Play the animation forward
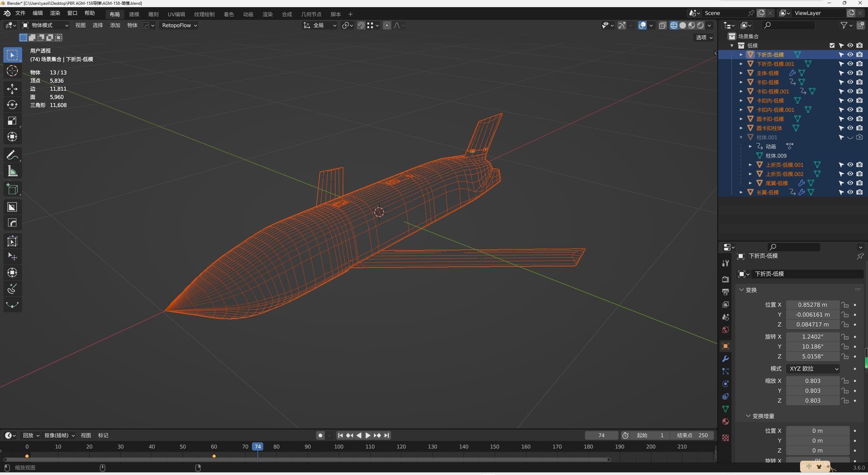The image size is (868, 475). (368, 435)
